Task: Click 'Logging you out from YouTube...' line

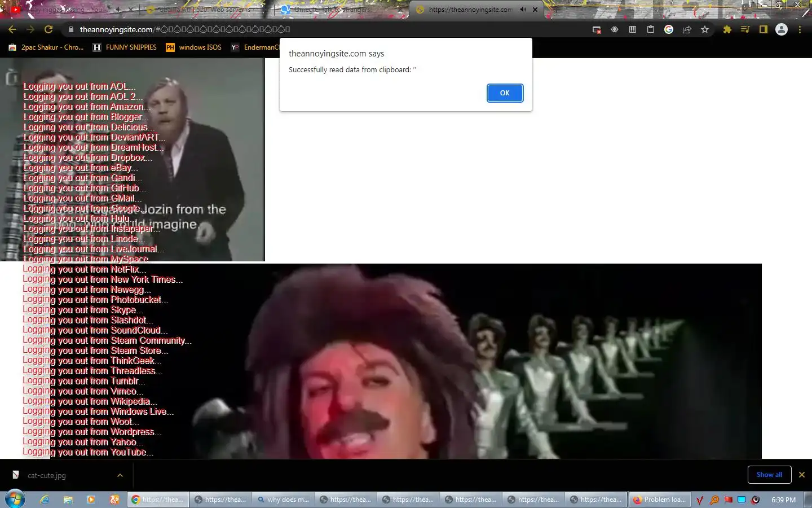Action: tap(88, 453)
